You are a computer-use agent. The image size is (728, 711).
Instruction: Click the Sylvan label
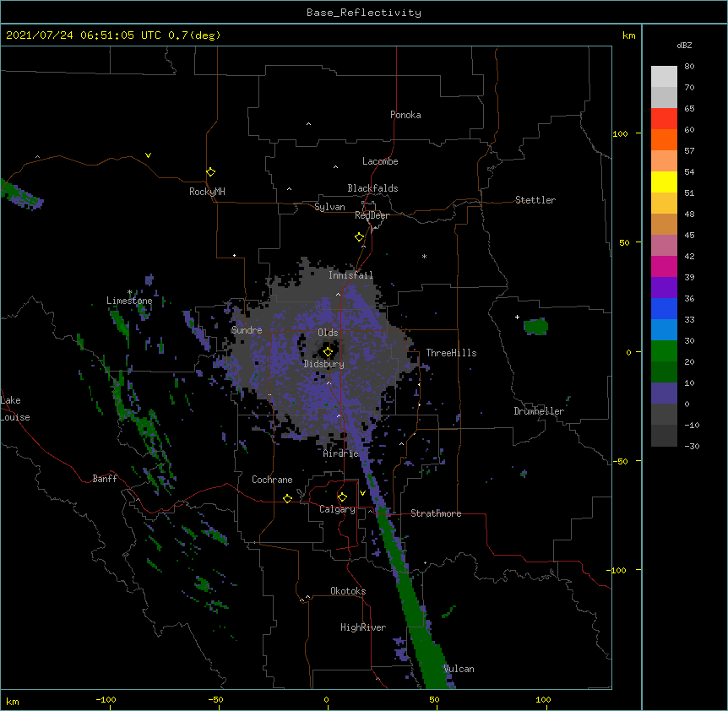pyautogui.click(x=329, y=207)
